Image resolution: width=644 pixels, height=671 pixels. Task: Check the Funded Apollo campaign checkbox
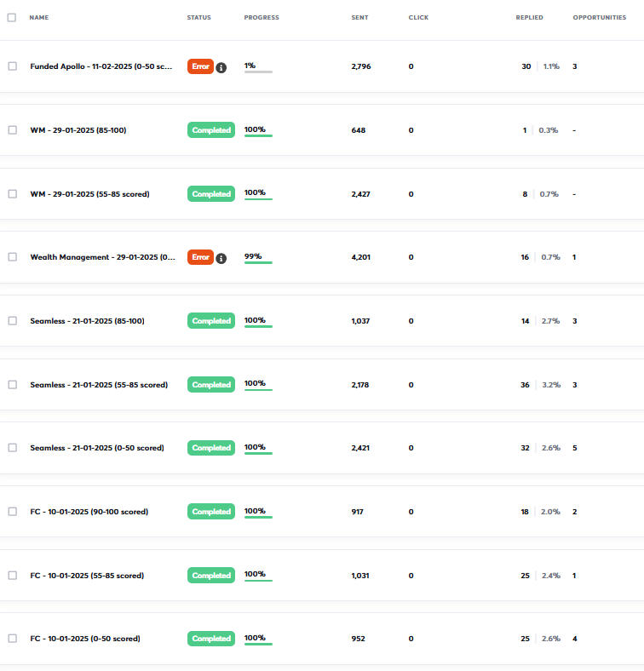(12, 66)
